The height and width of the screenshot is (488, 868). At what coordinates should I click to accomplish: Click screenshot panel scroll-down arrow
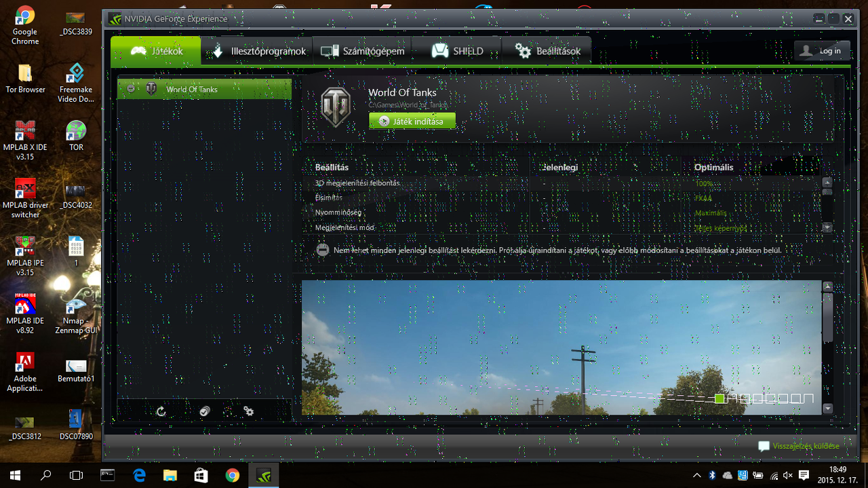[x=827, y=409]
